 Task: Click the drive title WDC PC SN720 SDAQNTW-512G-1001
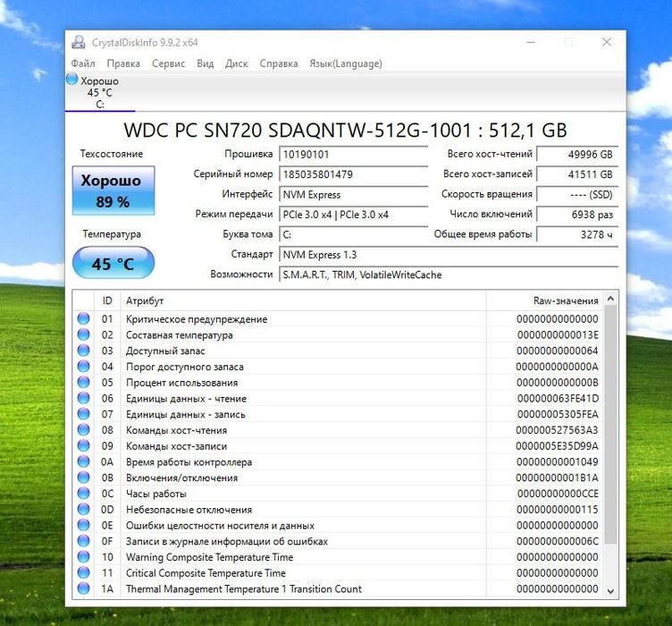298,131
